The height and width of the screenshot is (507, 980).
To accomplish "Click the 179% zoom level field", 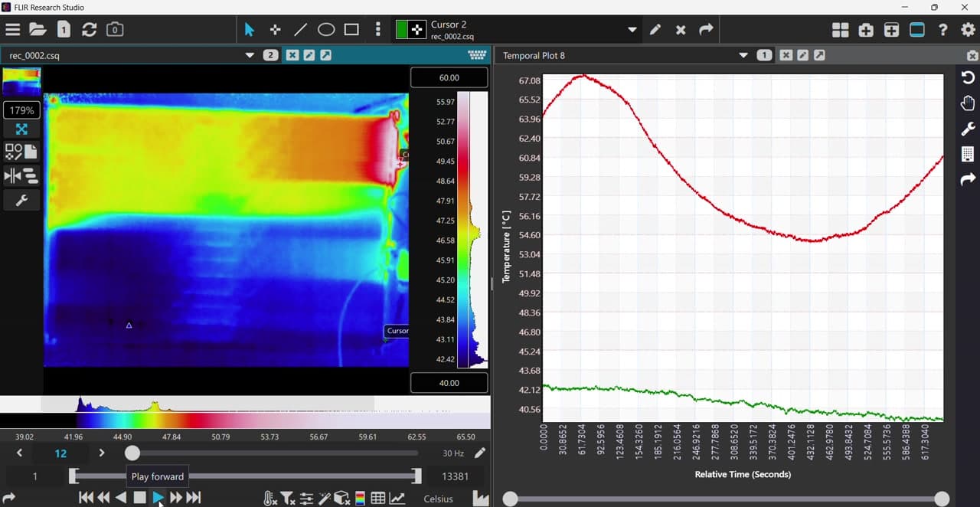I will (x=21, y=110).
